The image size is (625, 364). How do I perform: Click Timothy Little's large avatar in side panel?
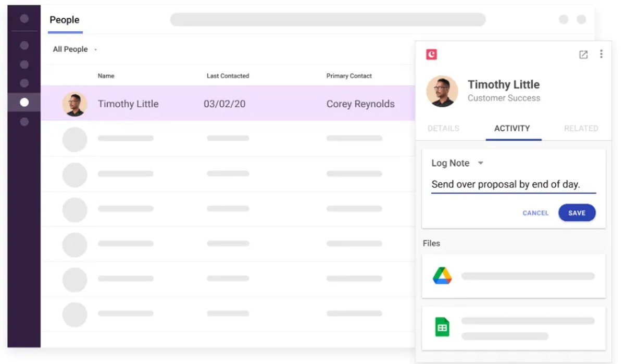click(x=442, y=91)
